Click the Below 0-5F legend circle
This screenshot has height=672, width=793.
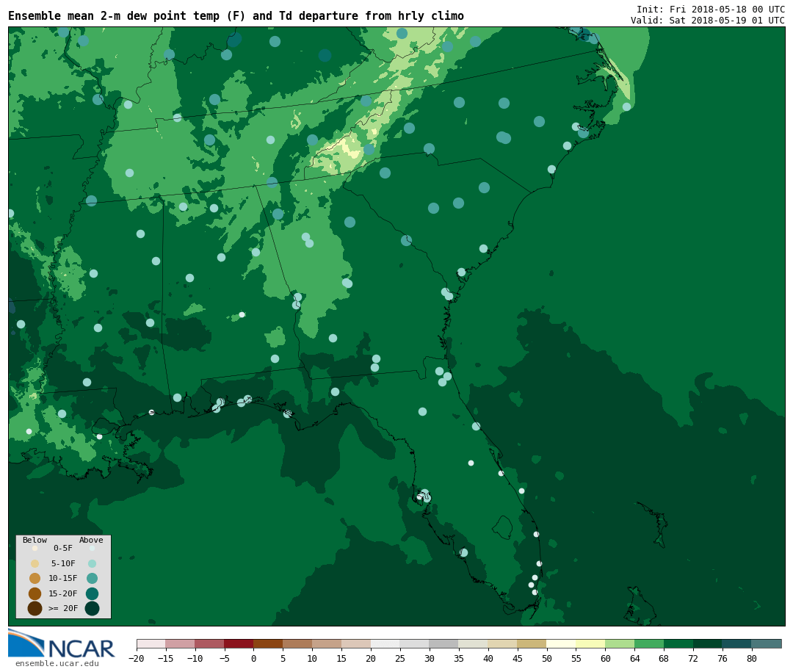[35, 548]
